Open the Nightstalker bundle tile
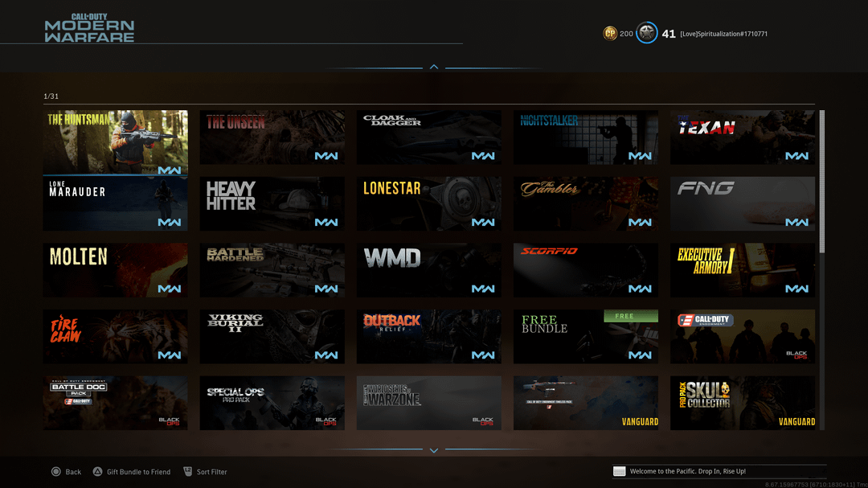This screenshot has height=488, width=868. [585, 137]
